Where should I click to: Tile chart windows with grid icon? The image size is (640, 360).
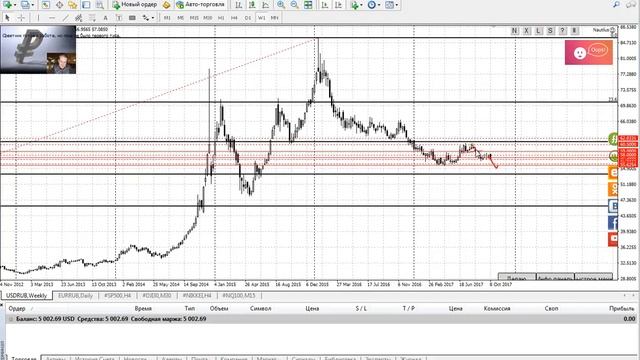coord(308,5)
